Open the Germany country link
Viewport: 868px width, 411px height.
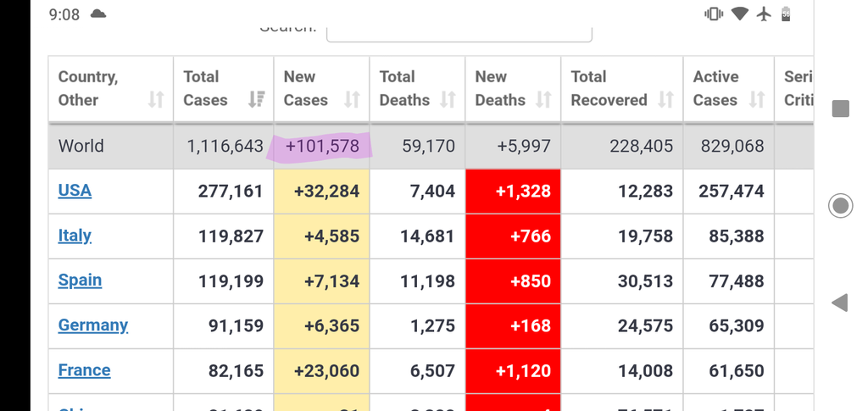click(x=93, y=325)
